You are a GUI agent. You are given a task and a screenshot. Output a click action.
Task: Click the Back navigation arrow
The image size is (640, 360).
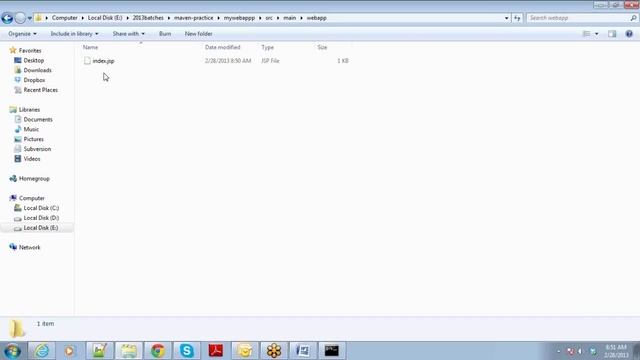click(7, 18)
